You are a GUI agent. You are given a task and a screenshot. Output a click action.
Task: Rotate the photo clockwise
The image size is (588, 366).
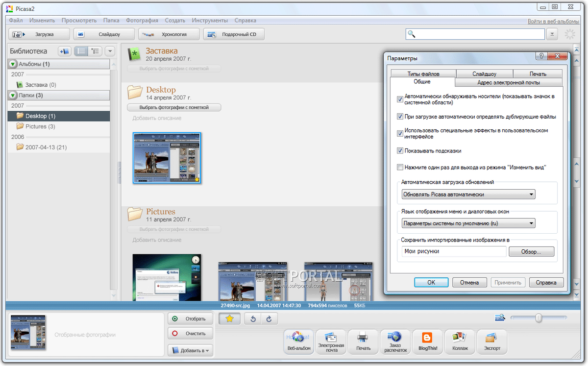click(269, 318)
